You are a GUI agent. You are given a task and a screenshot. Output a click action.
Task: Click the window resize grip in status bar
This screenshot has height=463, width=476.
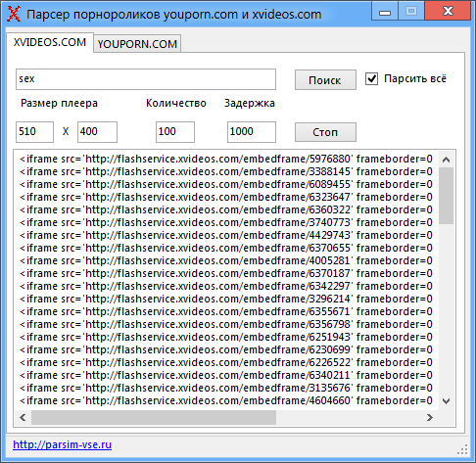[462, 449]
